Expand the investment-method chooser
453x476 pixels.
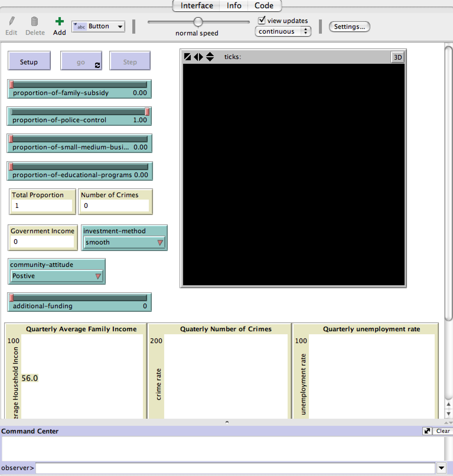point(124,242)
